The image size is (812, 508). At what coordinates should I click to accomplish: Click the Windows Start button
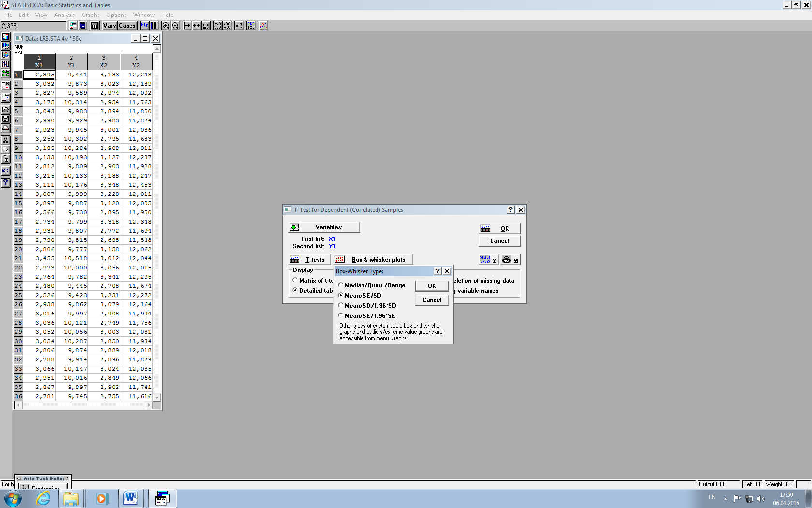click(x=13, y=498)
